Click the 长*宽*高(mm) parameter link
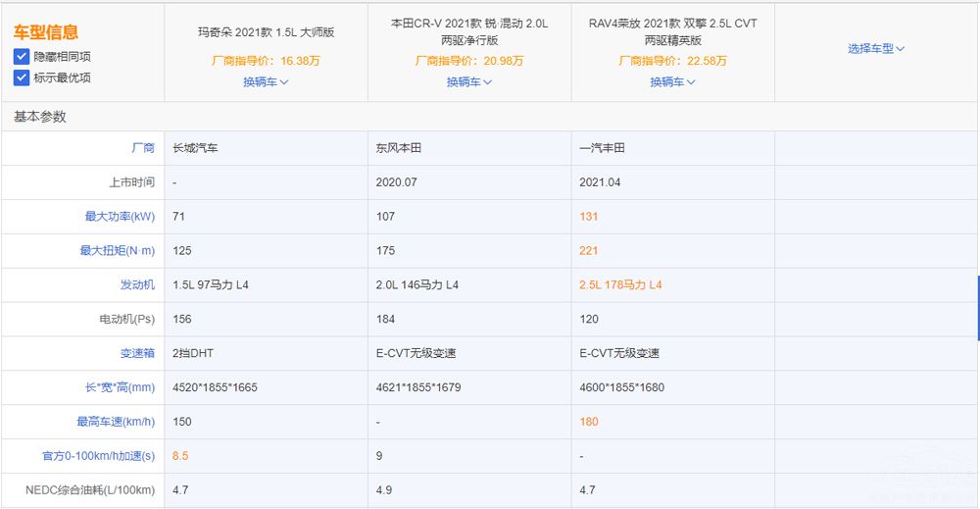This screenshot has height=509, width=980. point(120,387)
